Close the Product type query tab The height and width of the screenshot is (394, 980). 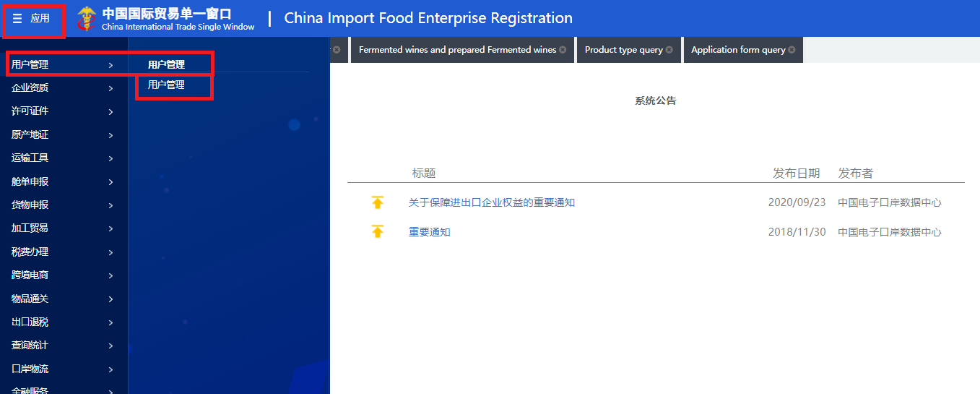coord(669,50)
